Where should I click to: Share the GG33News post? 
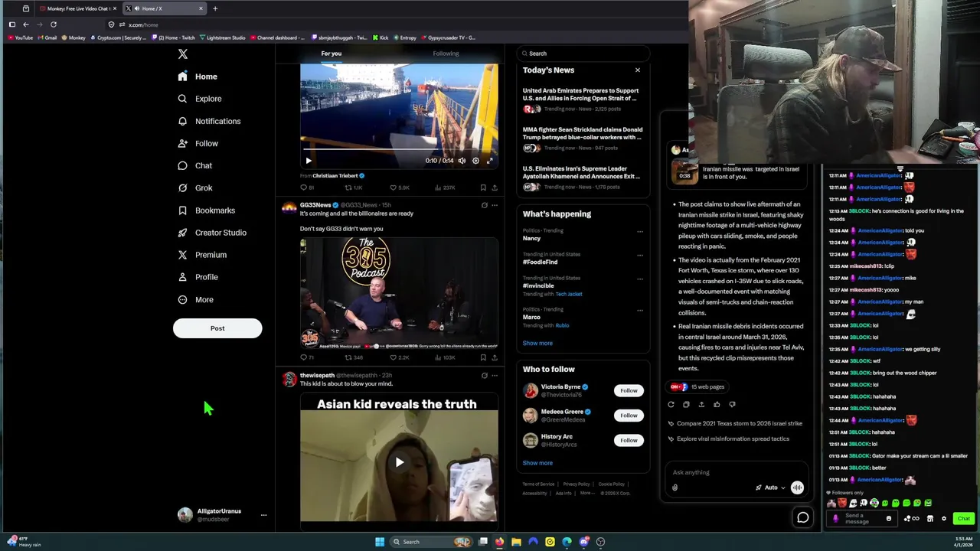tap(494, 357)
